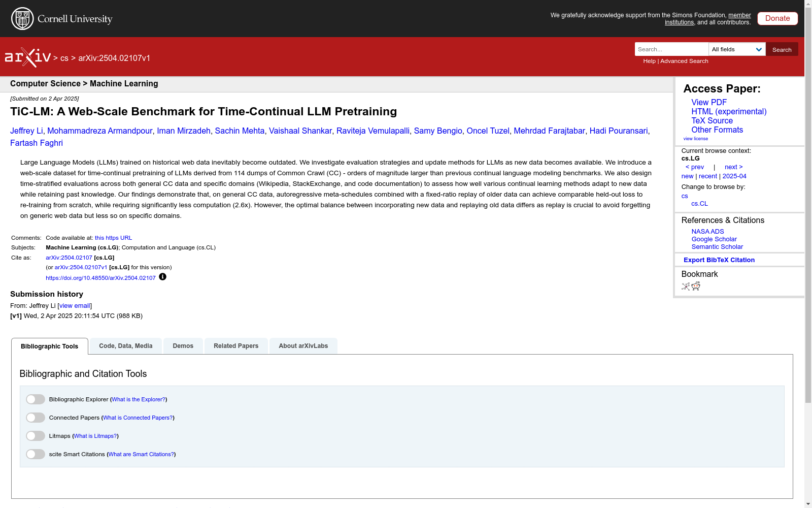This screenshot has width=812, height=508.
Task: Open the code 'this https URL' link
Action: coord(113,238)
